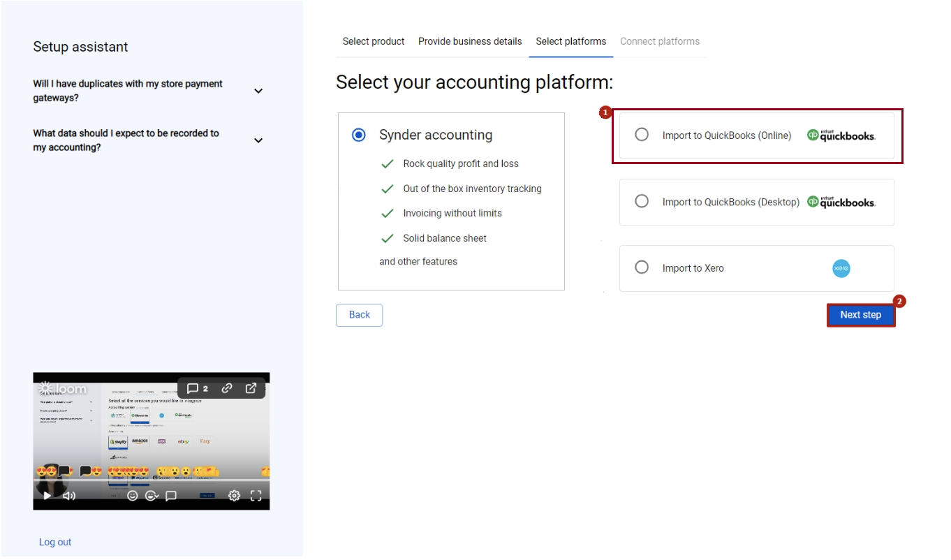
Task: Open the emoji reactions in the video player
Action: (x=133, y=495)
